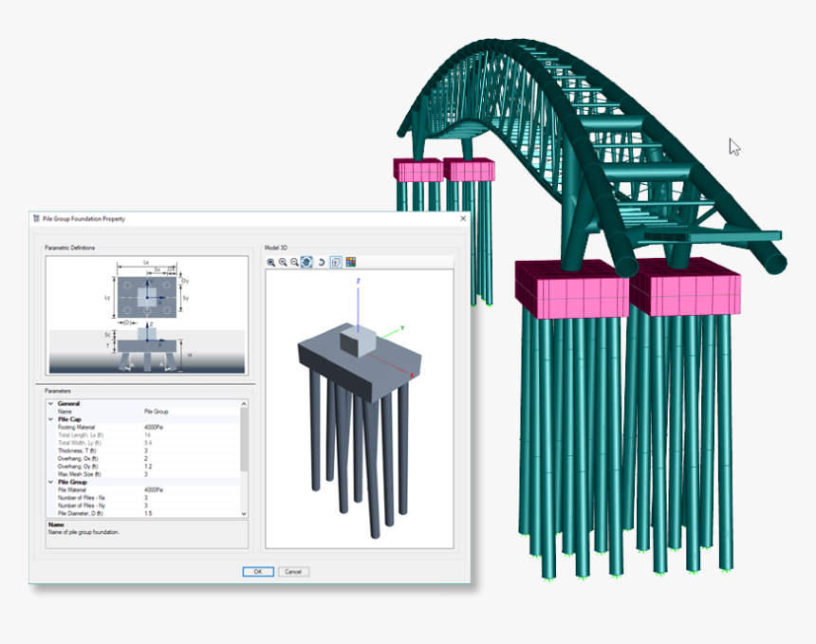Click the parameters list scrollbar down arrow

click(x=243, y=512)
